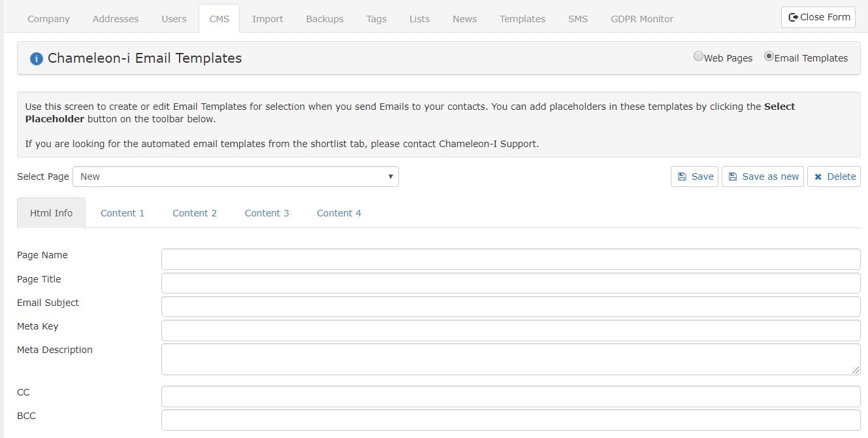Click the Delete button

(834, 176)
